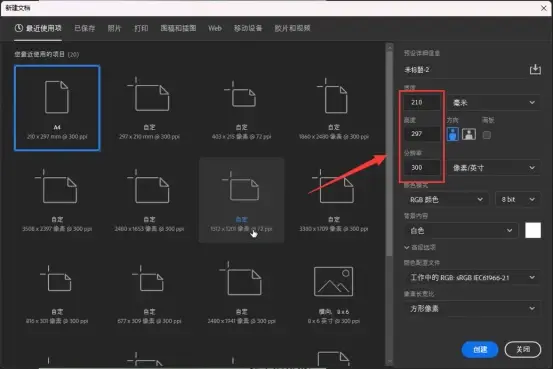Screen dimensions: 553x369
Task: Click the resolution field showing 300
Action: pyautogui.click(x=422, y=168)
